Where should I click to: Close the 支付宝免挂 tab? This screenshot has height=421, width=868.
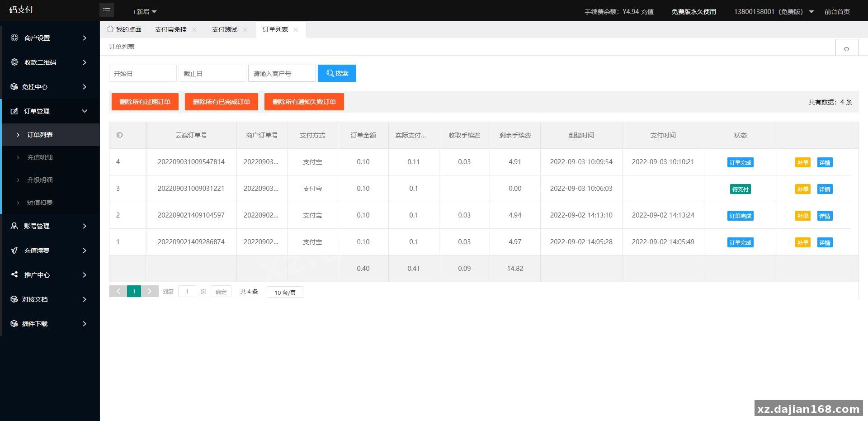click(x=194, y=29)
